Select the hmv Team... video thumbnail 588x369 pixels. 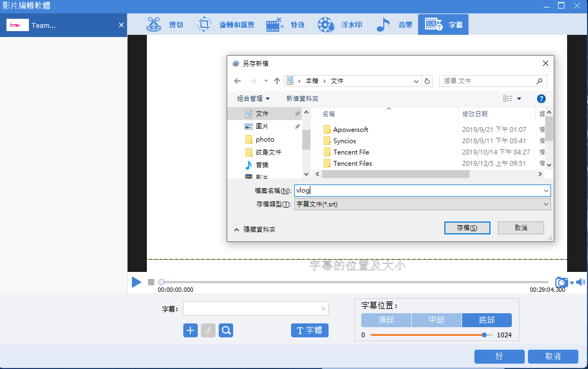click(18, 25)
